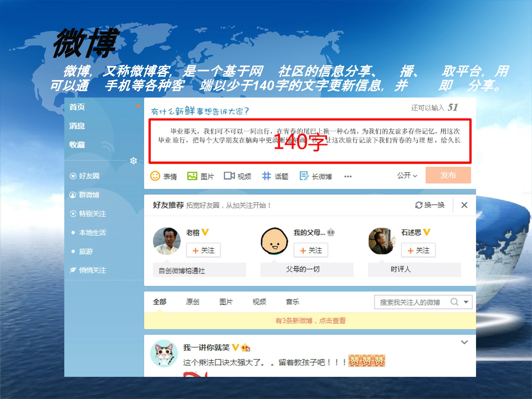The height and width of the screenshot is (399, 532).
Task: Open the sidebar settings gear
Action: point(134,160)
